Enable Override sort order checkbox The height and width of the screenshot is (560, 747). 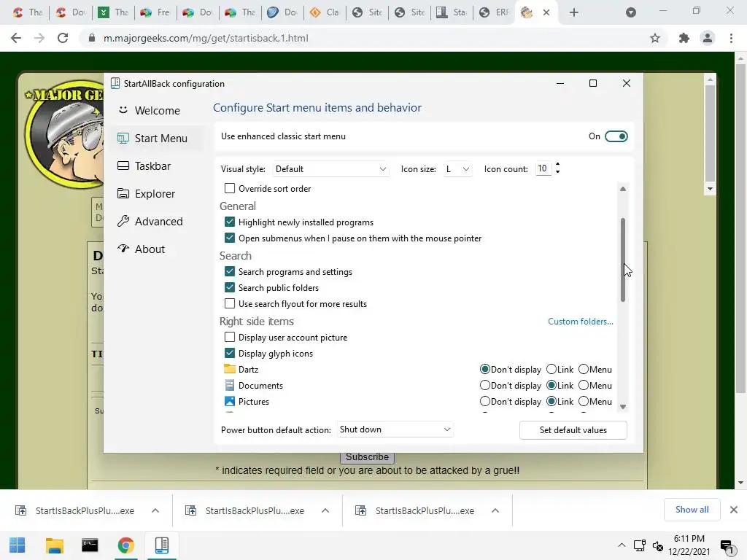[x=230, y=188]
